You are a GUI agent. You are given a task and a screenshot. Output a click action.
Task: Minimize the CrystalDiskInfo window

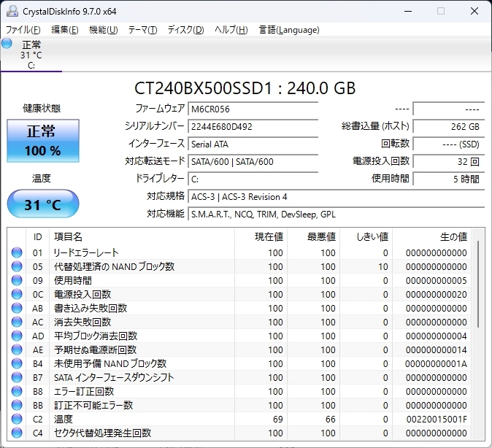point(408,11)
